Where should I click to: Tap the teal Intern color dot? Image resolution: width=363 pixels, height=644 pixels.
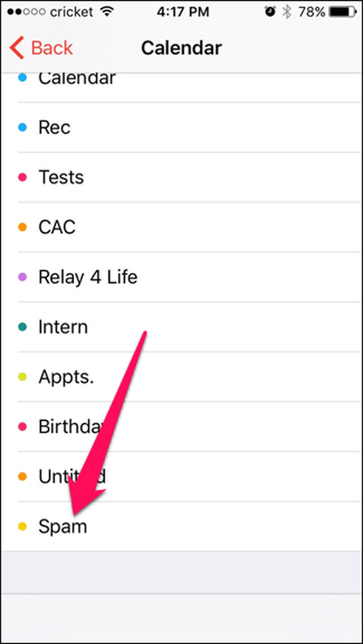pyautogui.click(x=23, y=327)
